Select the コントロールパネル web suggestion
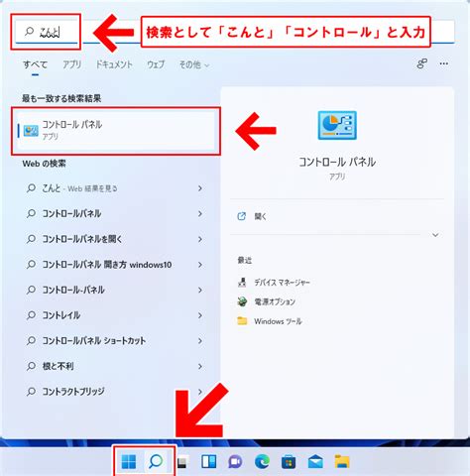 115,213
